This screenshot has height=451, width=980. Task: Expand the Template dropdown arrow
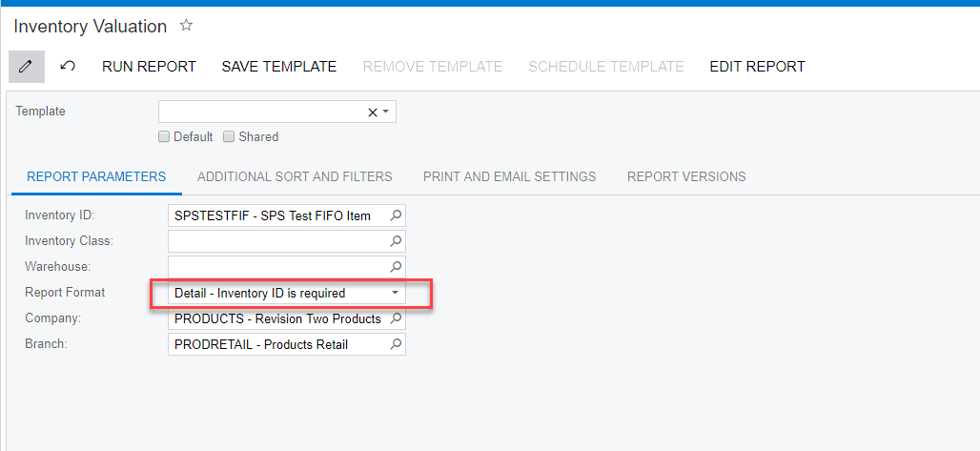click(x=386, y=113)
